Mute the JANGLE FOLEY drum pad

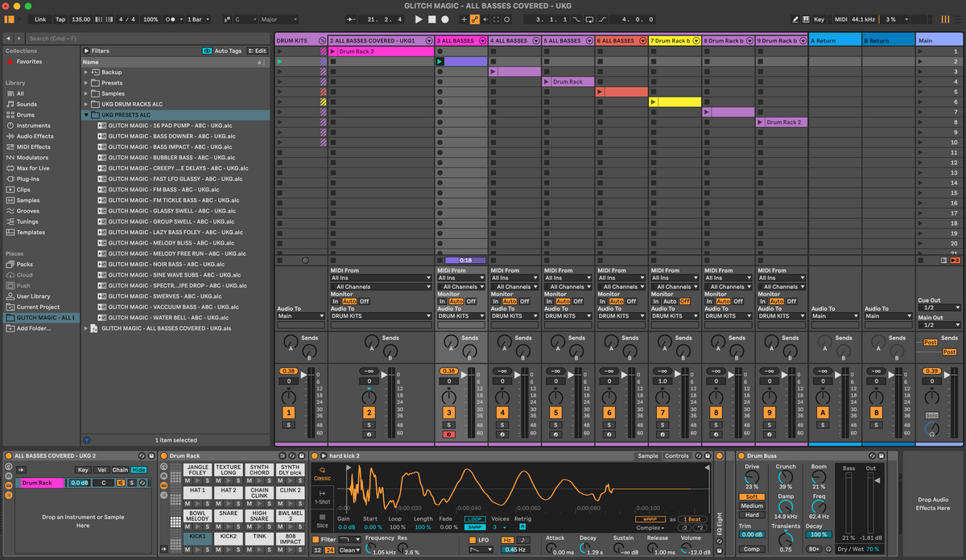tap(187, 482)
